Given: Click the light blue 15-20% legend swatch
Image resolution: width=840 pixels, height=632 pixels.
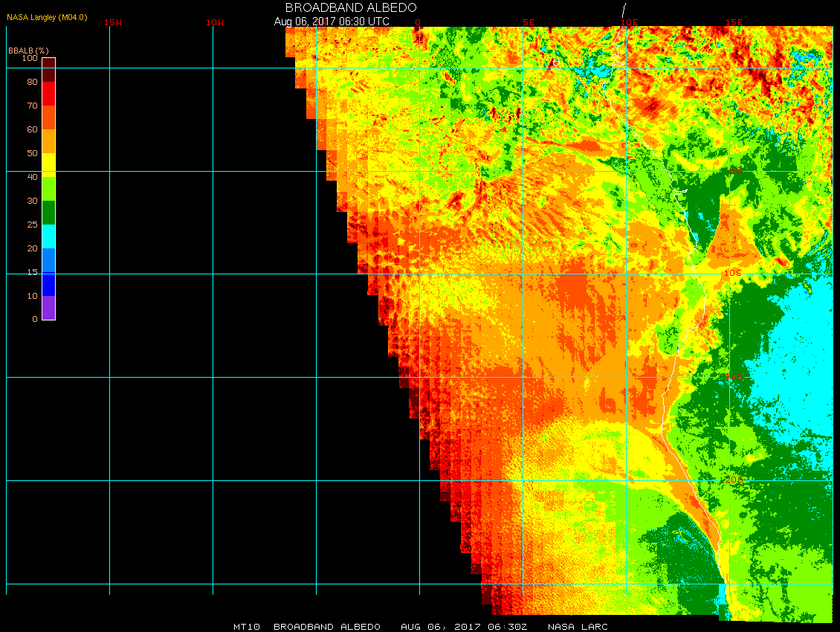Looking at the screenshot, I should (x=49, y=260).
